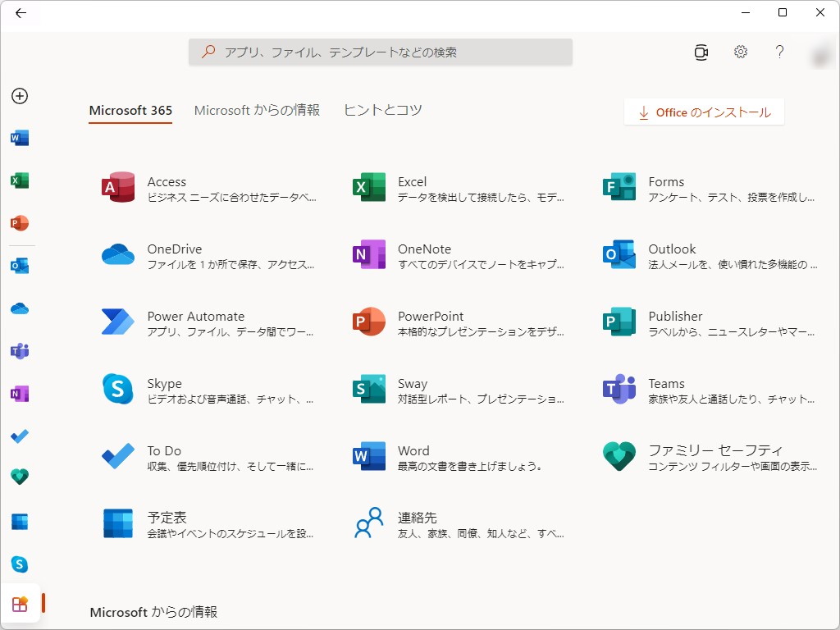Click the Create plus icon in the sidebar

click(19, 96)
